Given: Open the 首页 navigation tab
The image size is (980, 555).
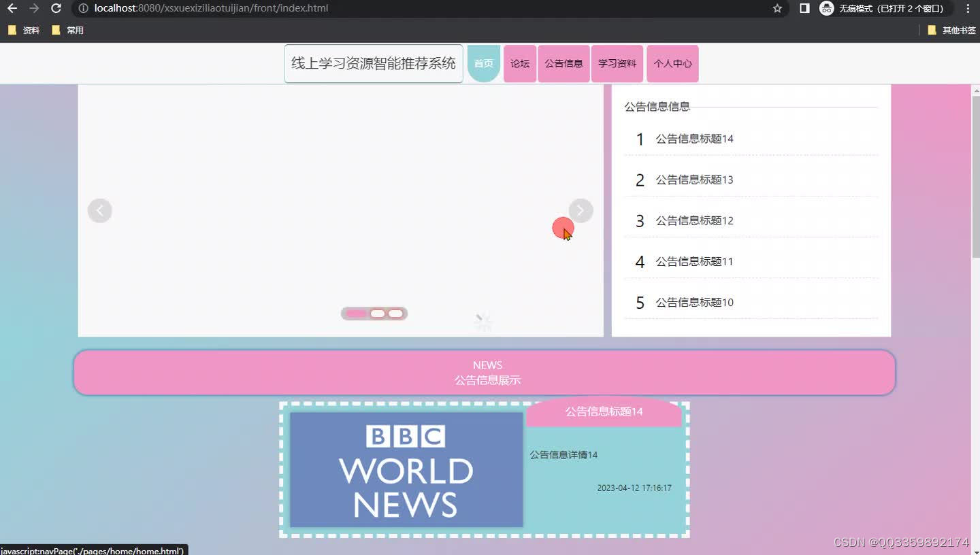Looking at the screenshot, I should 484,63.
